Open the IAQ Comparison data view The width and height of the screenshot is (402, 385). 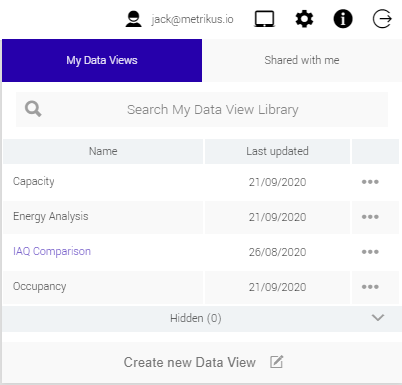52,251
